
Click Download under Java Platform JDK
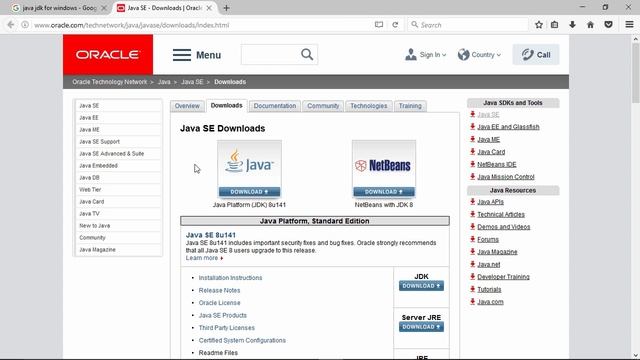pos(249,192)
